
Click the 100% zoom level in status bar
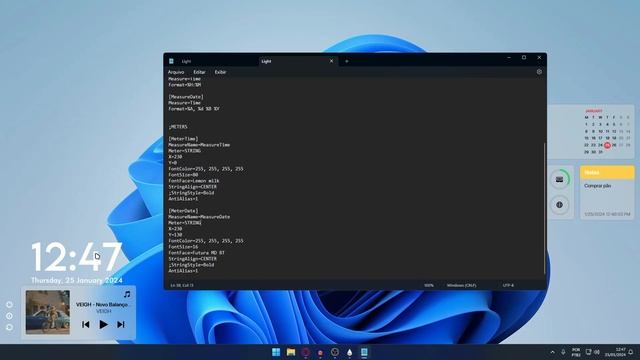click(429, 285)
